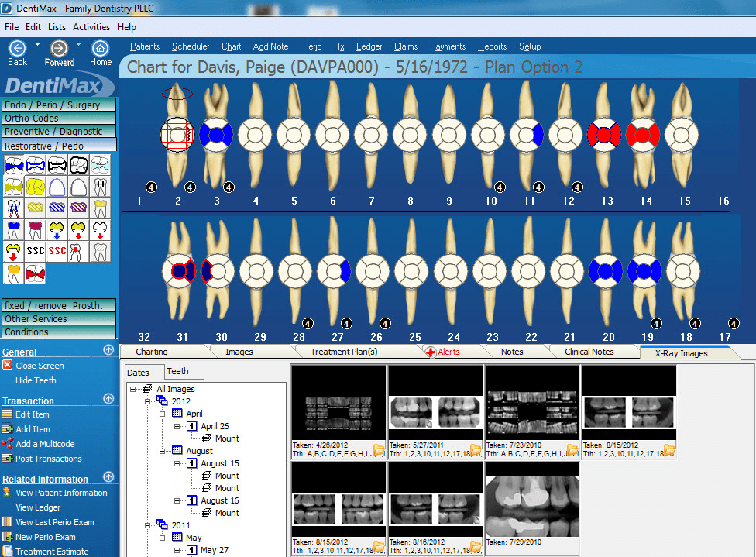
Task: Click the Add a Multicode icon
Action: [7, 443]
